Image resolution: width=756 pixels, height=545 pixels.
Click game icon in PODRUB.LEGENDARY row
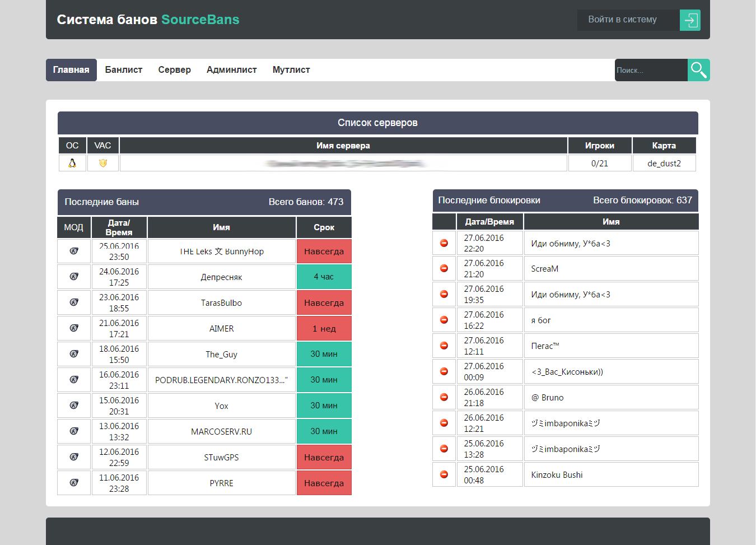(x=74, y=380)
